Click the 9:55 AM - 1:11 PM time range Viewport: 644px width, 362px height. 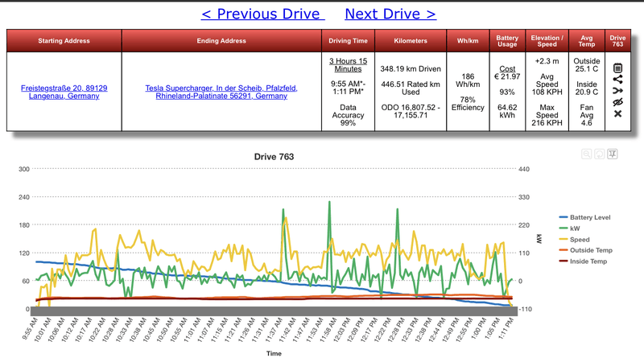pos(348,88)
